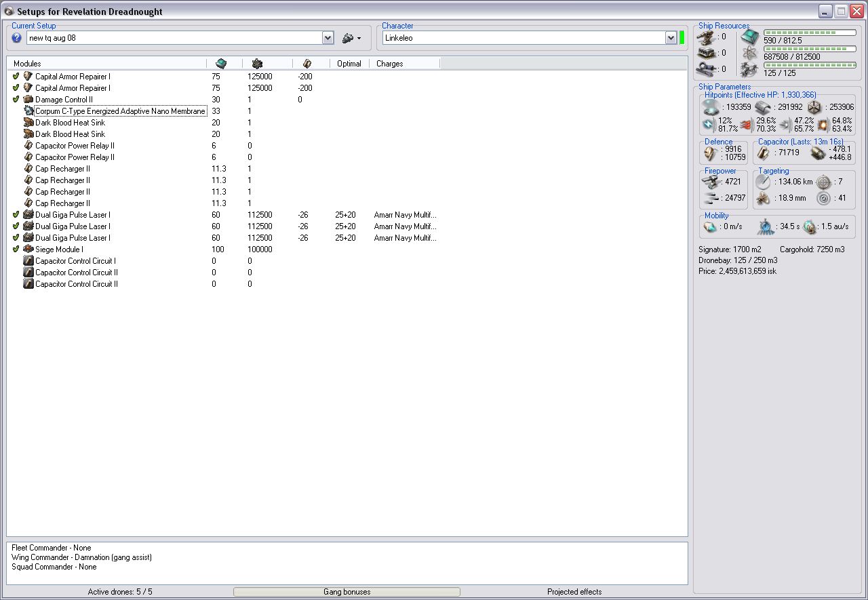868x600 pixels.
Task: Click the EM resistance icon showing 12%
Action: pos(709,125)
